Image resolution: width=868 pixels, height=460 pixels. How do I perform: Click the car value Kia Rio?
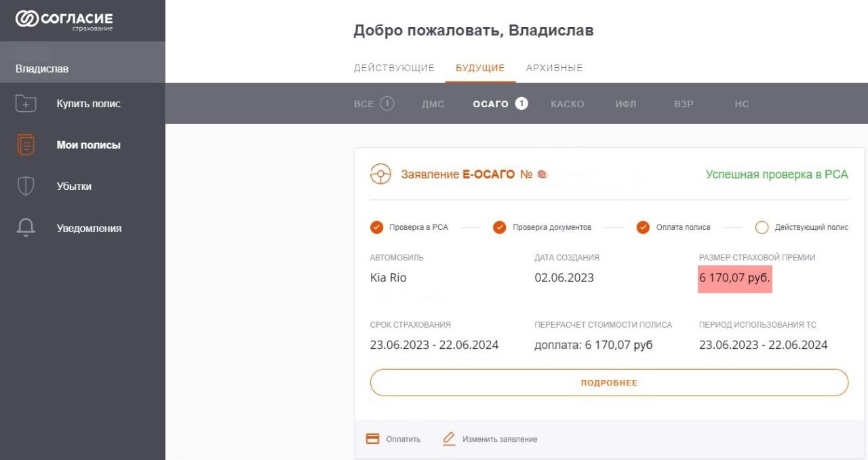389,277
